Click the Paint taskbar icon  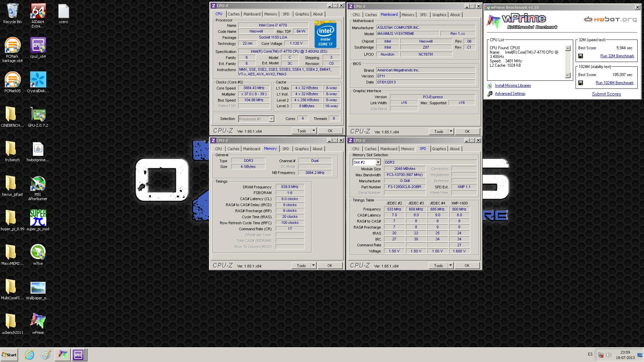point(46,355)
